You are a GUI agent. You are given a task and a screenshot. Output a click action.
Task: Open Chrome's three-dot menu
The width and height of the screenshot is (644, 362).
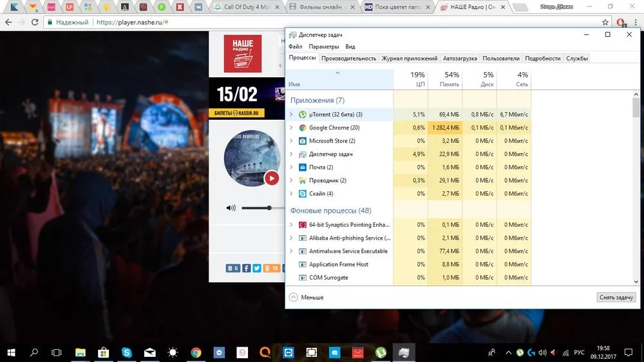(636, 22)
